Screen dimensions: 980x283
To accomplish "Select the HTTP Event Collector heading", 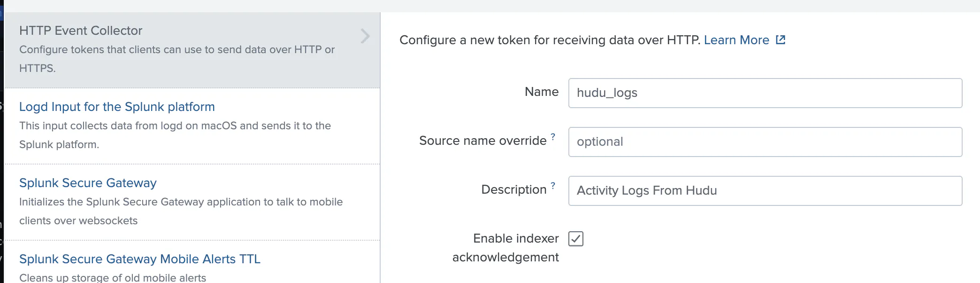I will tap(81, 31).
